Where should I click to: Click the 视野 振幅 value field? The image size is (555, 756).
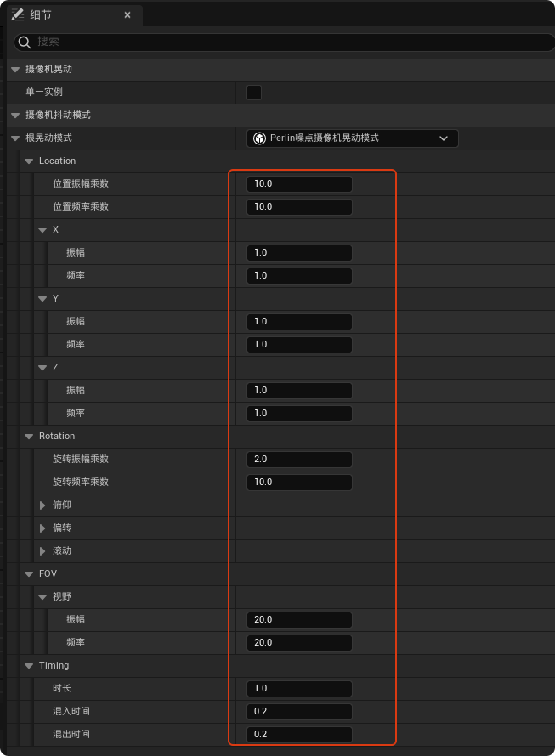tap(299, 620)
